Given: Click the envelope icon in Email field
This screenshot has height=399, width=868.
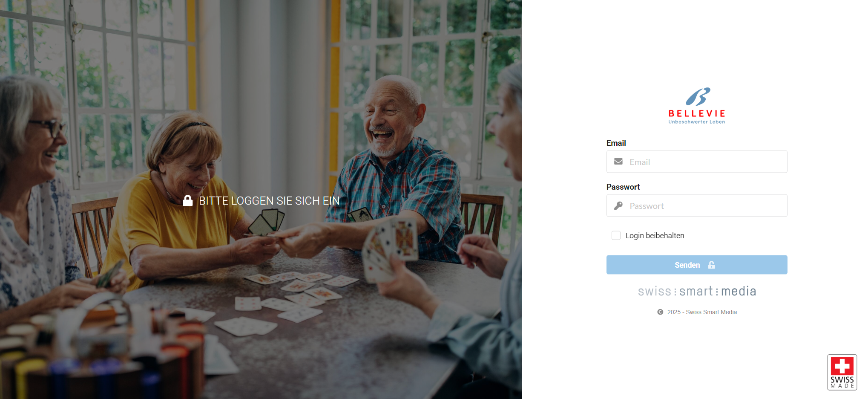Looking at the screenshot, I should [618, 162].
